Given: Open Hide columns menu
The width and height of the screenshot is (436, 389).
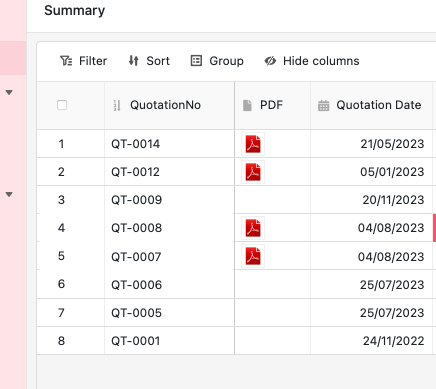Looking at the screenshot, I should pyautogui.click(x=312, y=61).
